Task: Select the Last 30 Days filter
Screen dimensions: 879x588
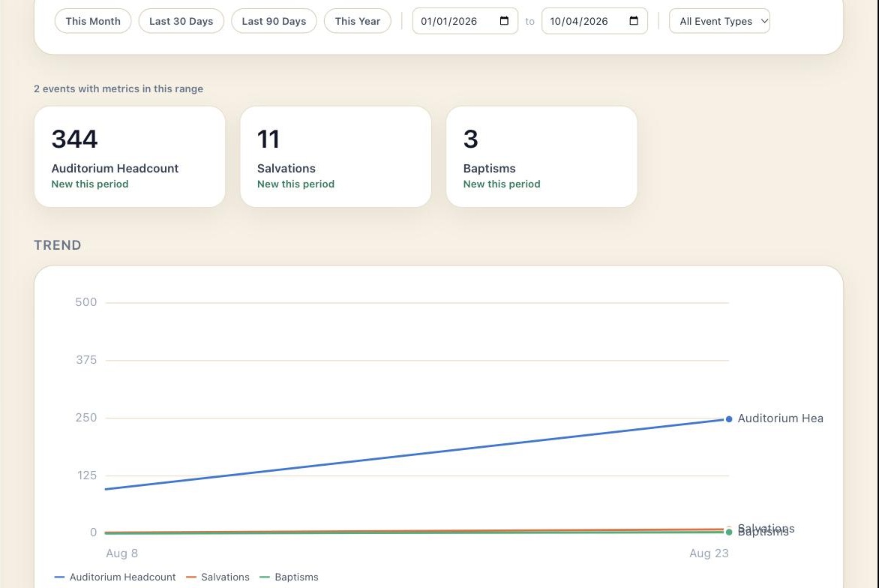Action: click(181, 21)
